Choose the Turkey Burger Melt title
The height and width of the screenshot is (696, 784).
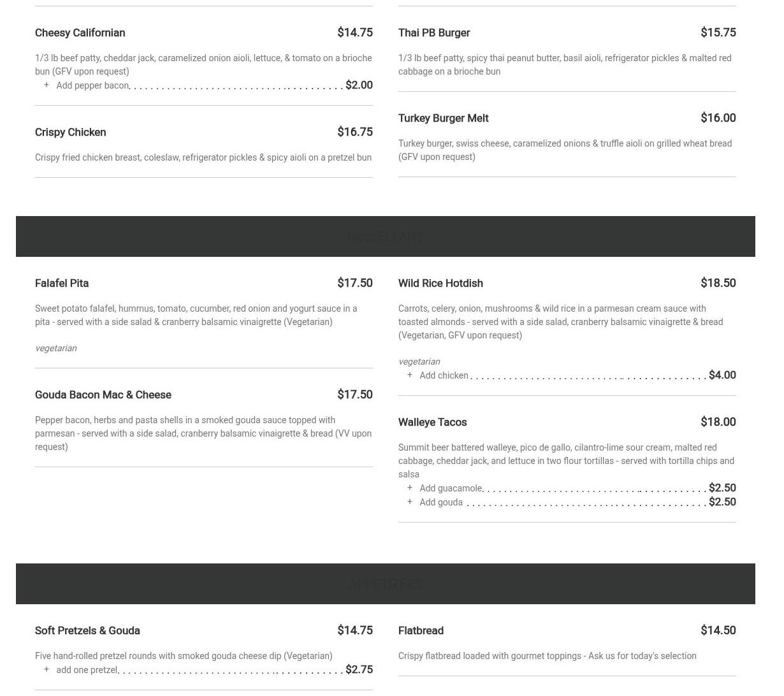(444, 118)
